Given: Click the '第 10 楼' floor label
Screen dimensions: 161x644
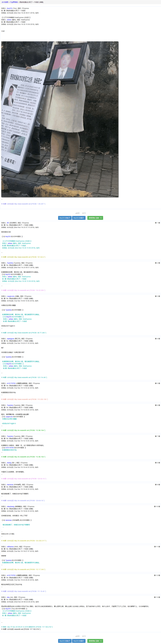Looking at the screenshot, I should (x=157, y=506).
